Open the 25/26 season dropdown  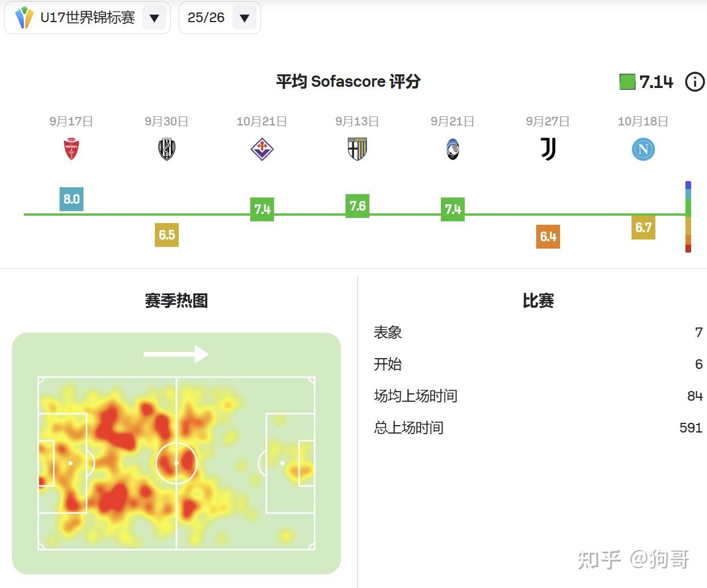[x=245, y=18]
